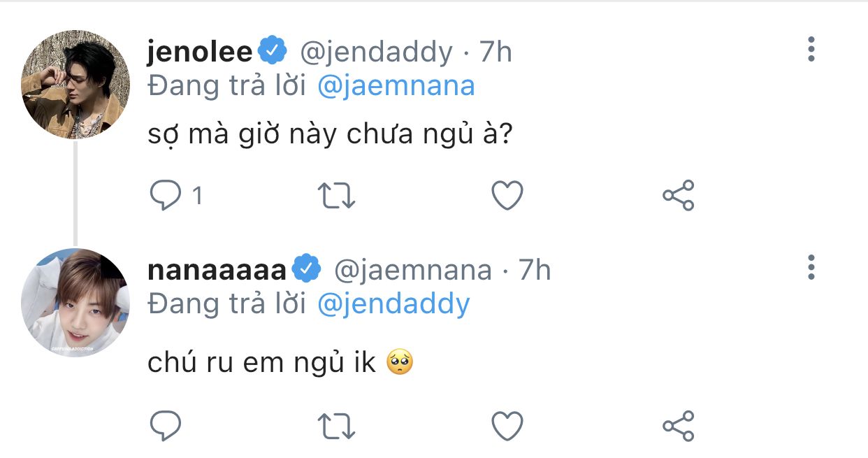Image resolution: width=868 pixels, height=458 pixels.
Task: Open the jenolee display name
Action: [x=200, y=52]
